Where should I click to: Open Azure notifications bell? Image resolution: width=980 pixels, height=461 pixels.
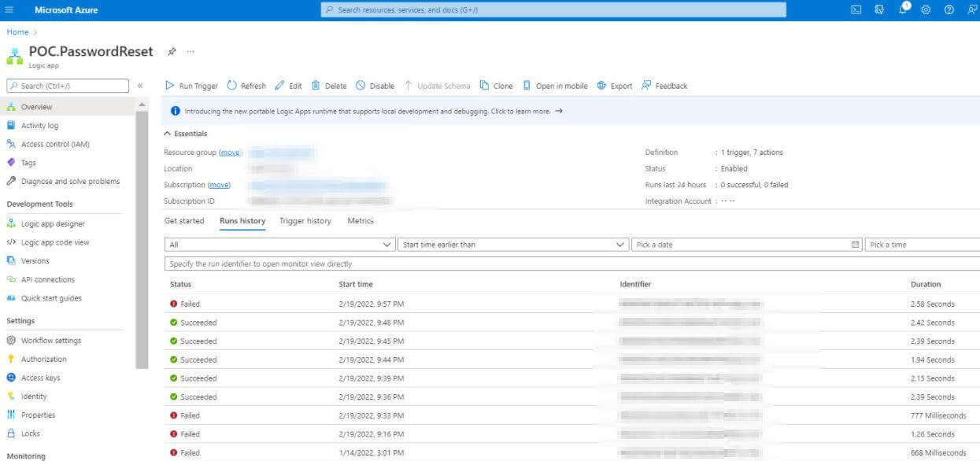click(904, 9)
